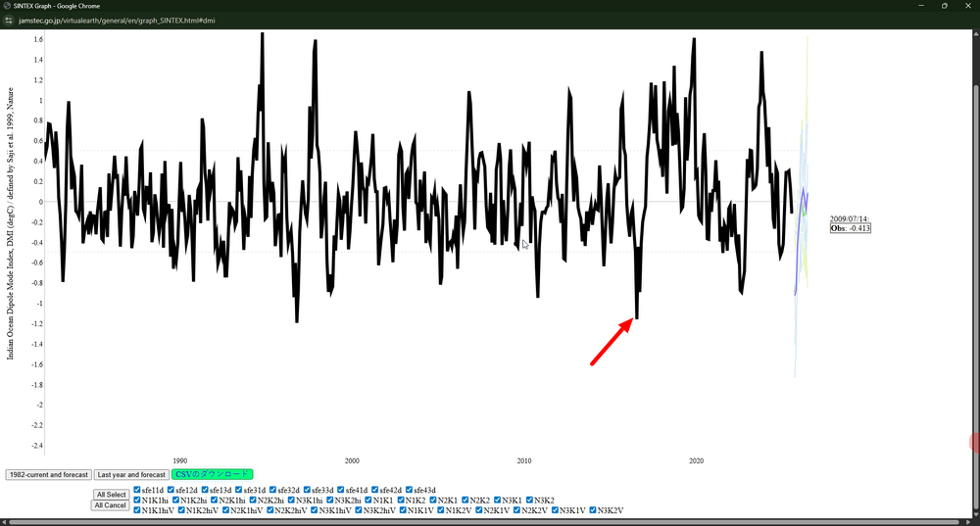Viewport: 980px width, 526px height.
Task: Click the 1982-current and forecast button
Action: pyautogui.click(x=49, y=475)
